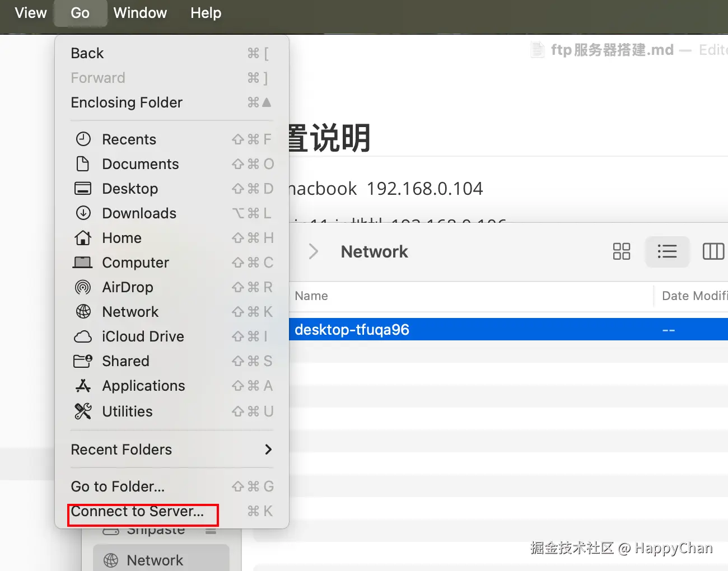Open the Help menu
The height and width of the screenshot is (571, 728).
click(206, 13)
